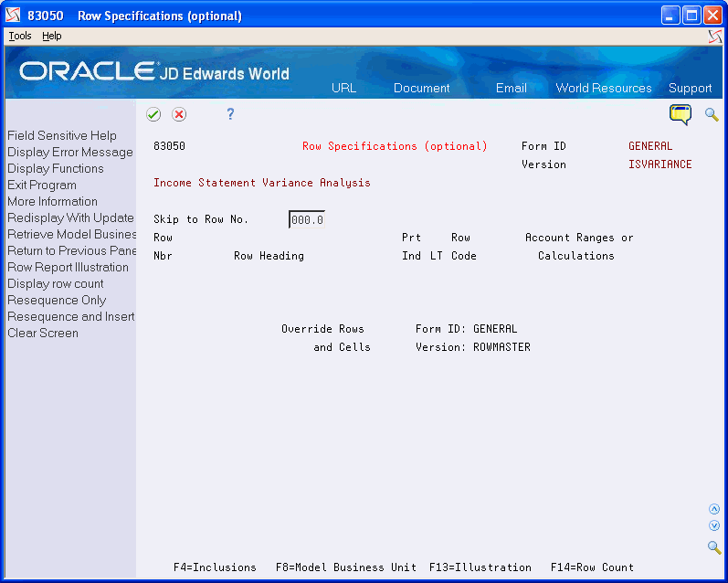
Task: Click the page down arrow icon
Action: pyautogui.click(x=714, y=525)
